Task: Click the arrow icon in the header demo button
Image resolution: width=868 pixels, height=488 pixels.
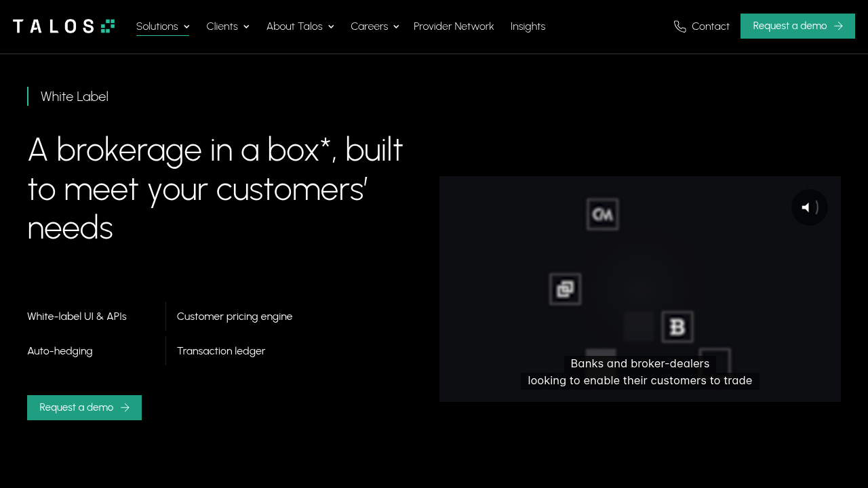Action: (838, 26)
